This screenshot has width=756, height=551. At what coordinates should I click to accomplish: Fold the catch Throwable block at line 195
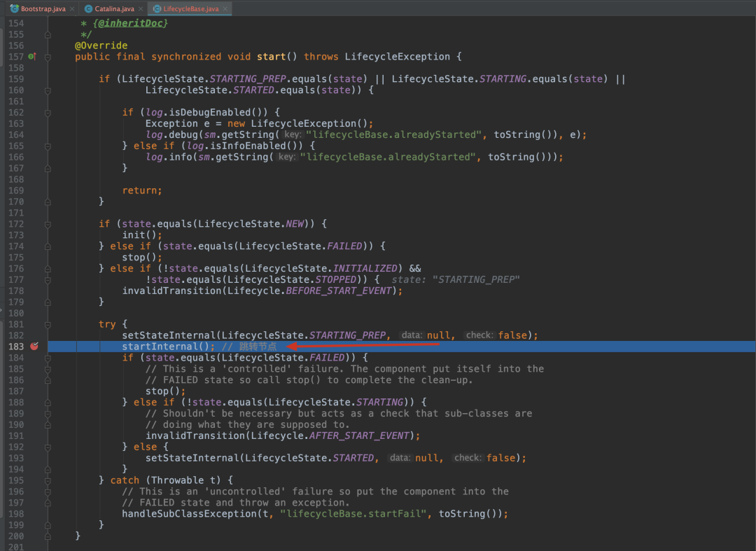coord(48,480)
